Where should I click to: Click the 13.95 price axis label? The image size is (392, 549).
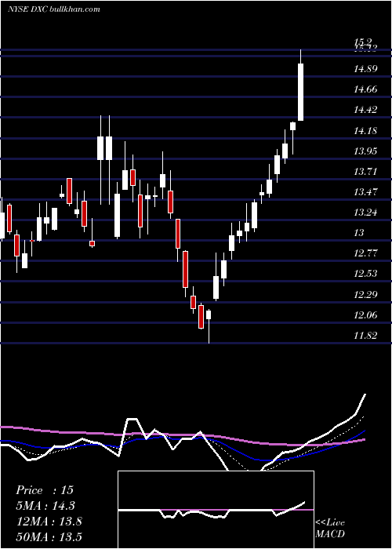click(365, 151)
